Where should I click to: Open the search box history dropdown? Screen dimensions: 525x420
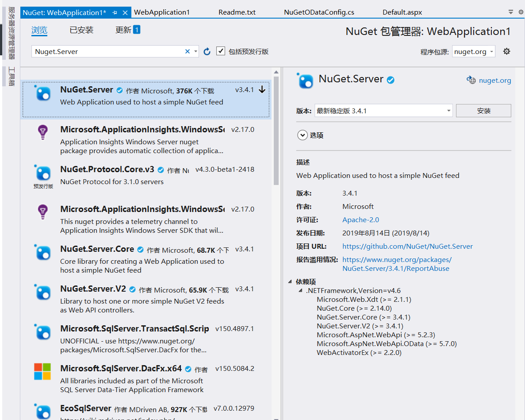click(x=195, y=51)
